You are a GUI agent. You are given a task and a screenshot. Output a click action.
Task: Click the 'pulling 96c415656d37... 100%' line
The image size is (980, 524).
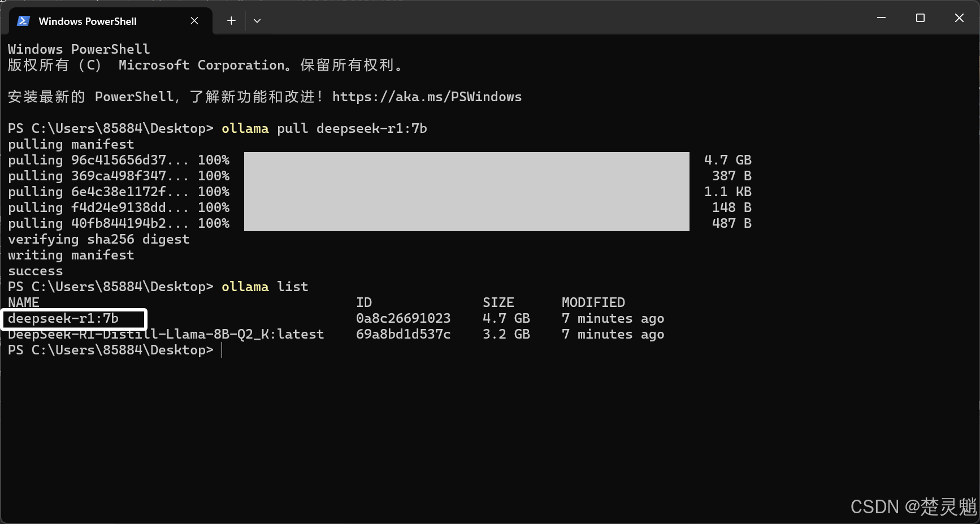(x=119, y=160)
